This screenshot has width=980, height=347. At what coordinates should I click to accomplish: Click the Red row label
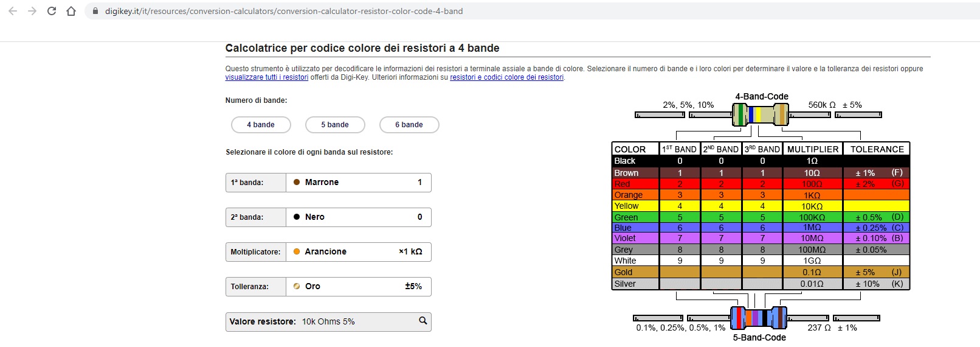[x=622, y=184]
